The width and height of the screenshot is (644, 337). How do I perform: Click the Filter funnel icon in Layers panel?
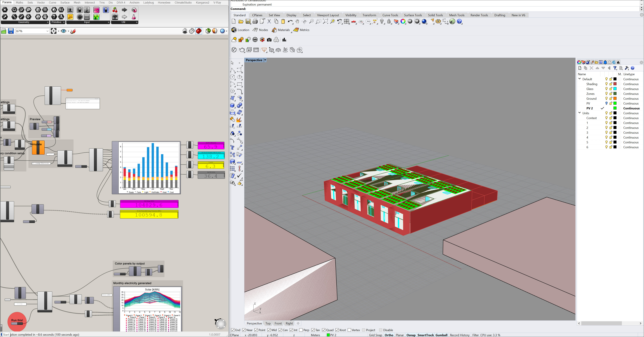tap(615, 68)
